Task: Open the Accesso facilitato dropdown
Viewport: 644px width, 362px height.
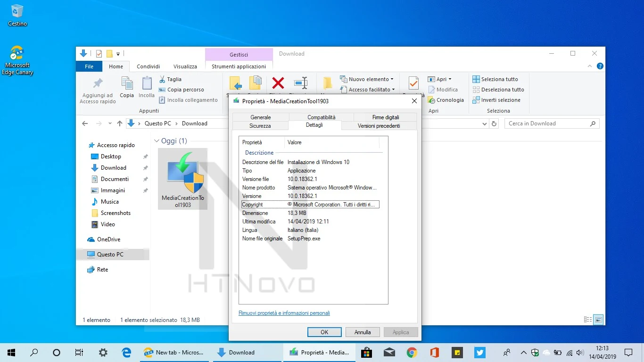Action: [x=368, y=90]
